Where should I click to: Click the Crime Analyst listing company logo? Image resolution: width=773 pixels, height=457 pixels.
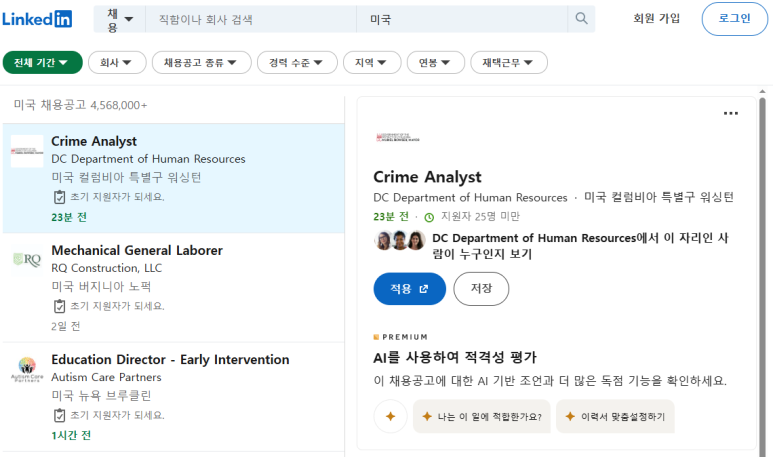tap(27, 151)
